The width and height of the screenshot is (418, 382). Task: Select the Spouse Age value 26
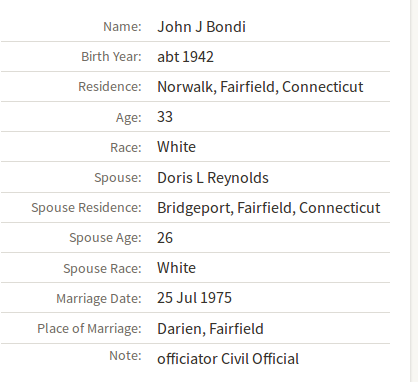(165, 238)
